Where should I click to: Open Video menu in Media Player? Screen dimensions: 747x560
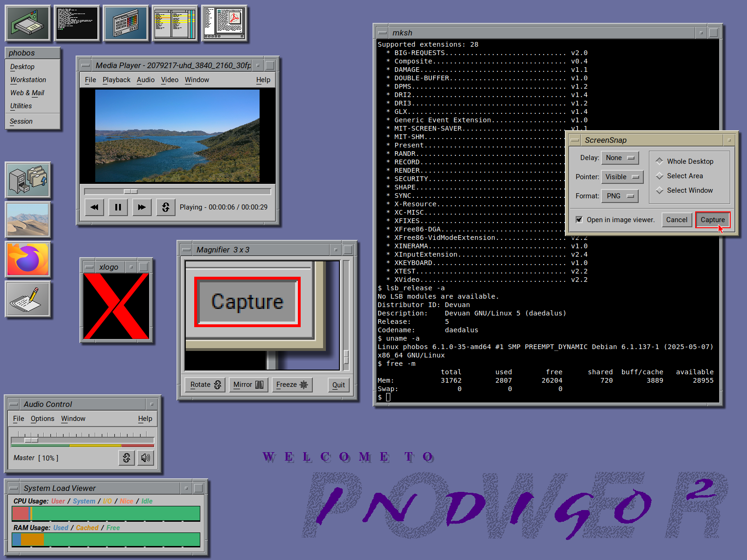(x=170, y=80)
